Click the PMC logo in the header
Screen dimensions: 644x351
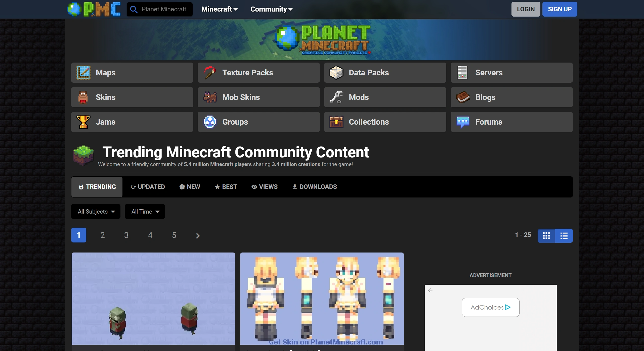pos(94,9)
